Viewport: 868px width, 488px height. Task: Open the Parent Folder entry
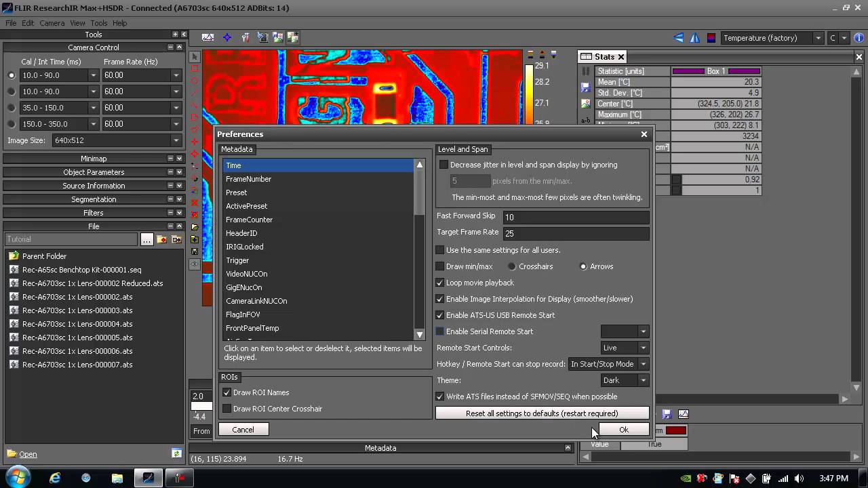(44, 256)
